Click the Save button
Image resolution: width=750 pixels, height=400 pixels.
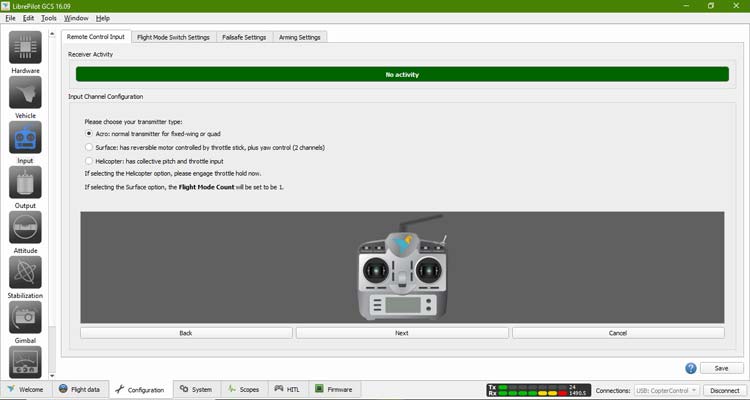pyautogui.click(x=721, y=368)
